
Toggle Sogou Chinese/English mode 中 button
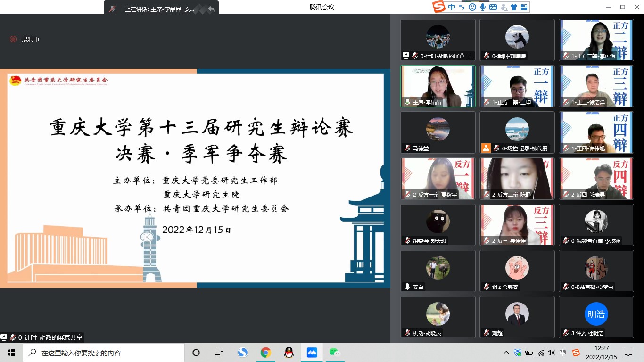452,7
